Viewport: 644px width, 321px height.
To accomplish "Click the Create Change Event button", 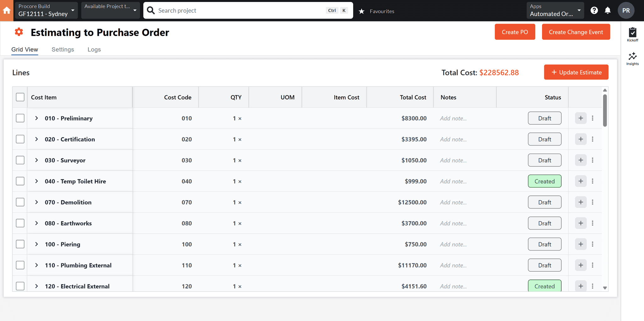I will [576, 32].
